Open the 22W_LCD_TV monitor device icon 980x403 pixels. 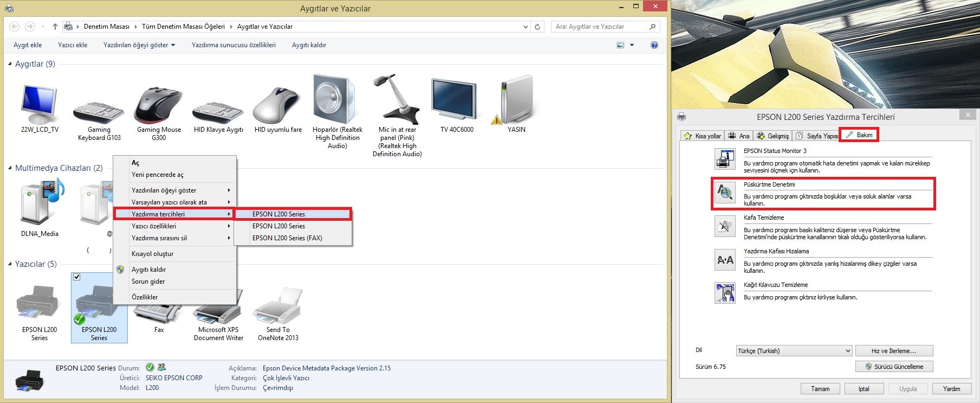tap(39, 105)
